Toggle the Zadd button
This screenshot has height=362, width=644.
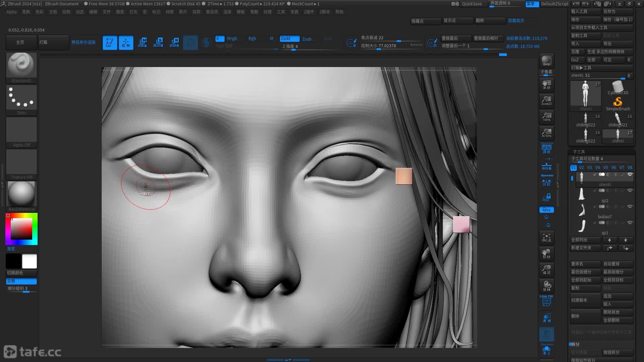pyautogui.click(x=289, y=39)
